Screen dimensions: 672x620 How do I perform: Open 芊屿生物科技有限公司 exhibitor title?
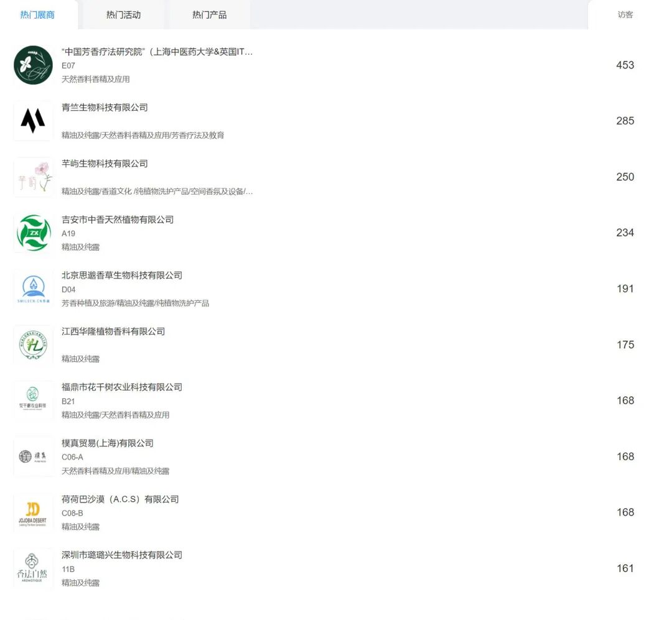105,164
